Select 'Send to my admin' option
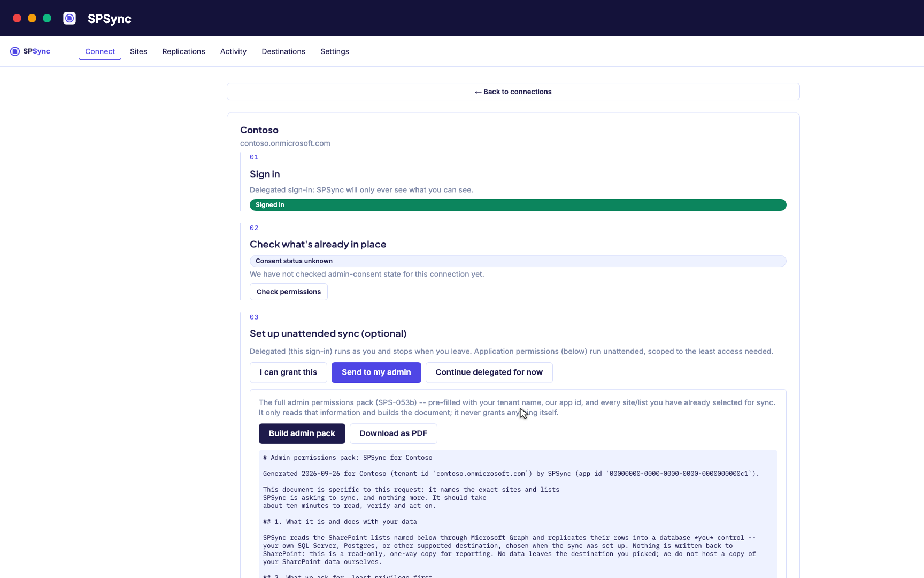This screenshot has height=578, width=924. pos(376,372)
